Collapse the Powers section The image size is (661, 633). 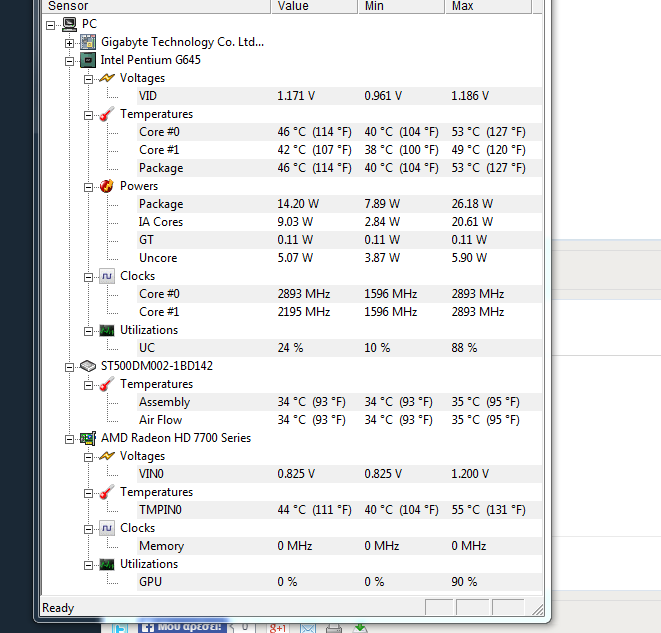pyautogui.click(x=88, y=188)
